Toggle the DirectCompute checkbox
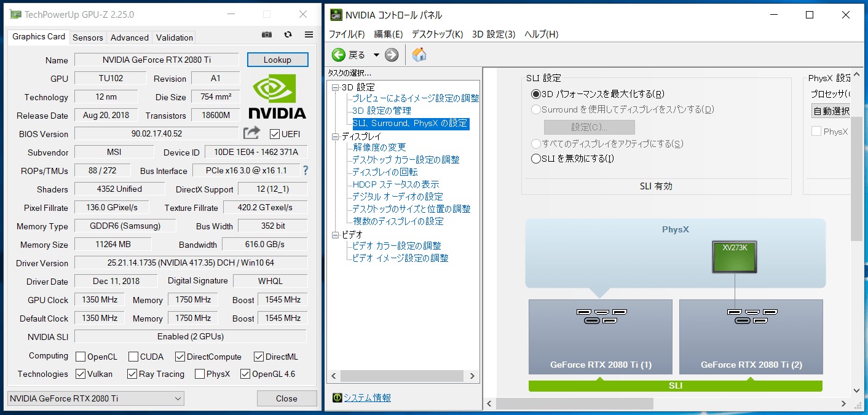 point(180,357)
